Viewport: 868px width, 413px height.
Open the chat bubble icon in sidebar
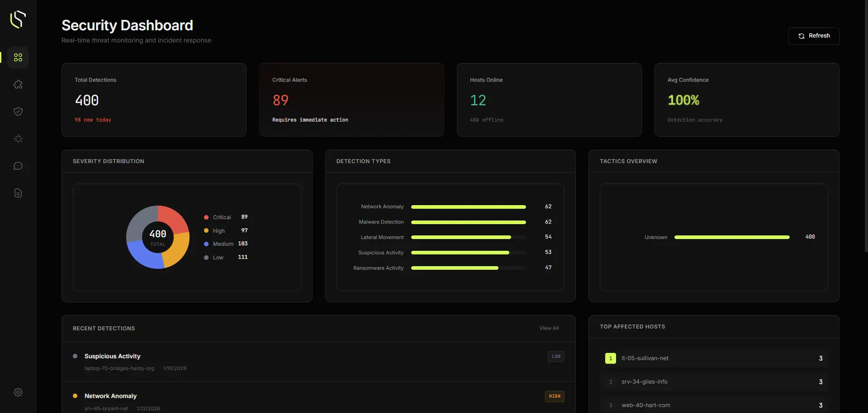click(x=18, y=166)
